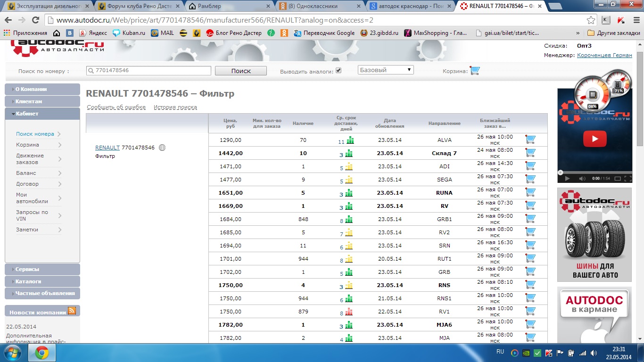Add SEGA offer to cart
This screenshot has height=362, width=644.
point(530,179)
